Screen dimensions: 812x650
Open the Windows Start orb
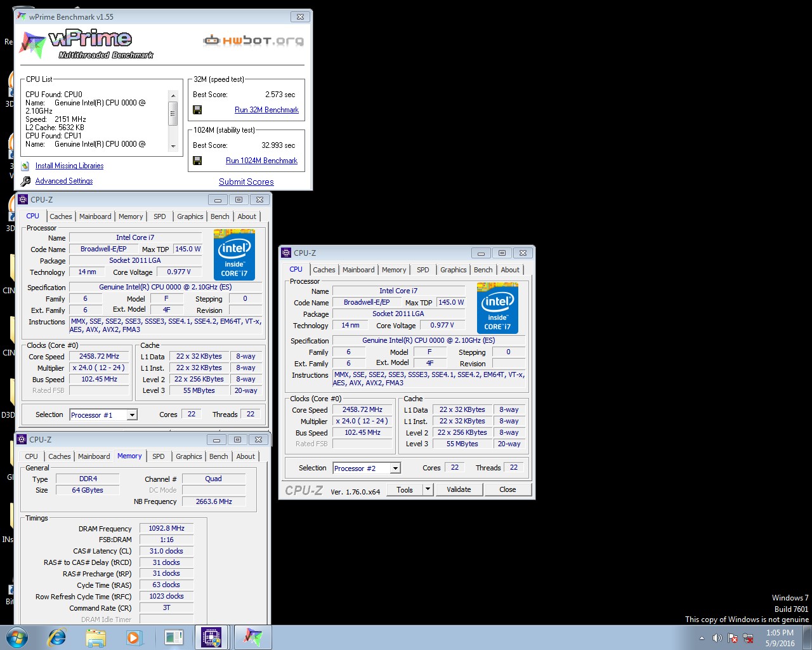(x=16, y=637)
